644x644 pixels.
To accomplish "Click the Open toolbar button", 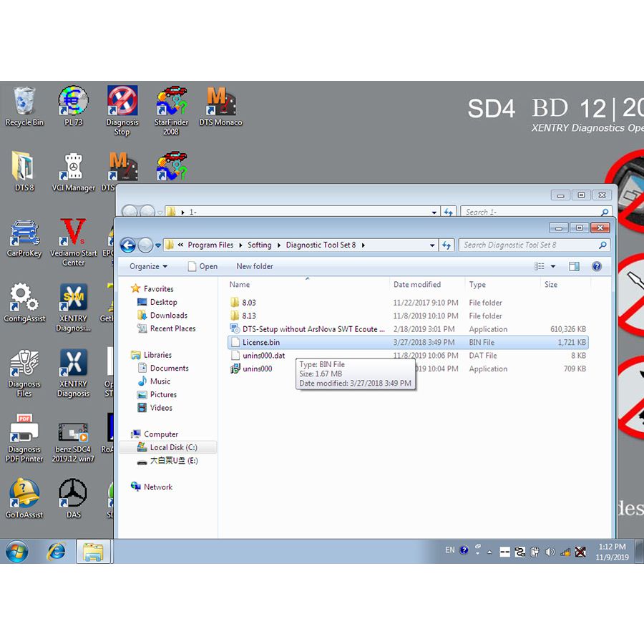I will tap(203, 266).
